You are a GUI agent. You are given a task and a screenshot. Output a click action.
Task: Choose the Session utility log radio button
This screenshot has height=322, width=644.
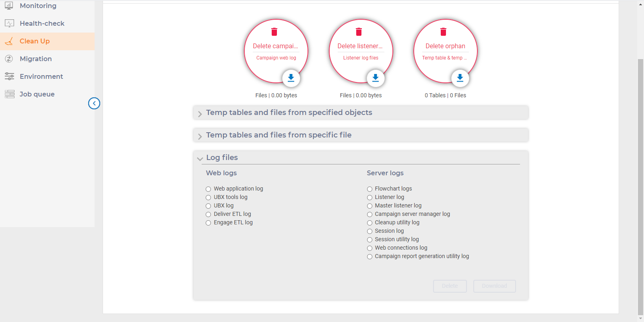coord(369,240)
